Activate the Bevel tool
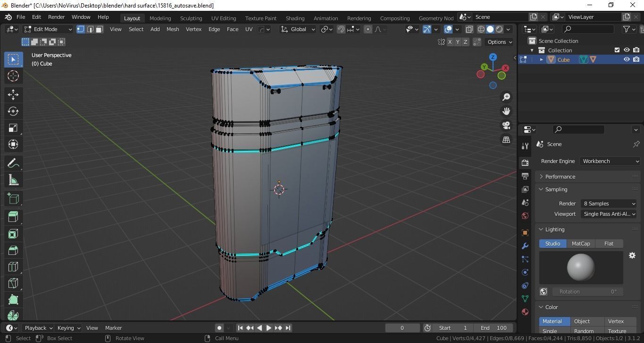The image size is (644, 343). [x=13, y=250]
